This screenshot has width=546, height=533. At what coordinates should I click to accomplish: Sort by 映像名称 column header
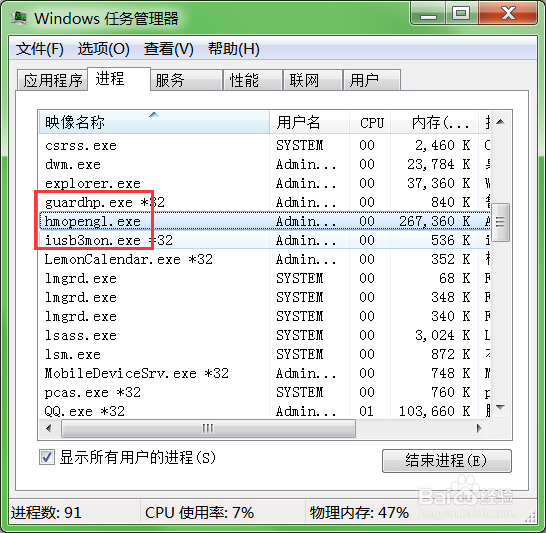click(x=154, y=122)
